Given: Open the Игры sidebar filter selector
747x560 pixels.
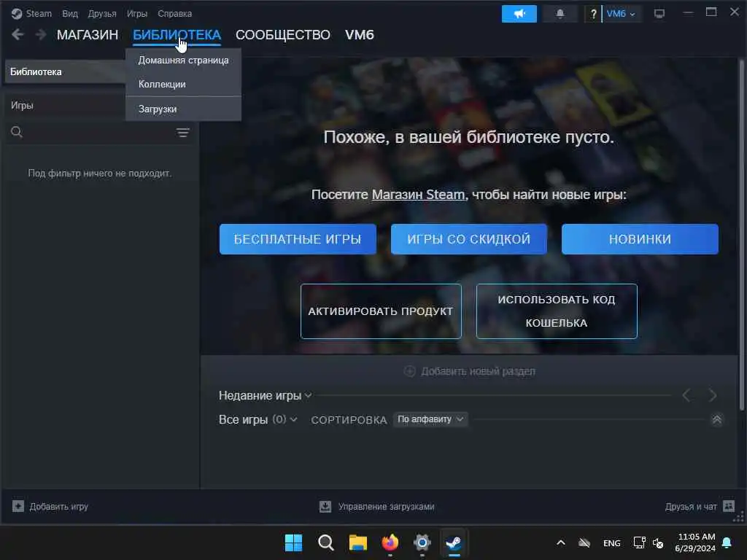Looking at the screenshot, I should pos(65,105).
